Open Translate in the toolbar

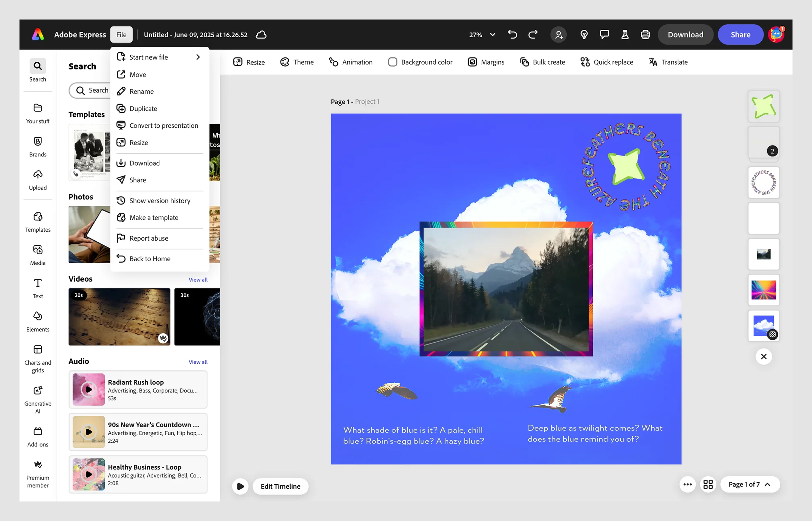tap(668, 62)
